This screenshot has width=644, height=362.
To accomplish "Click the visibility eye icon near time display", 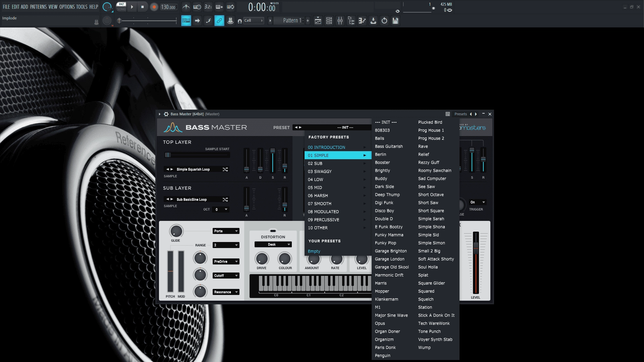I will (x=398, y=11).
